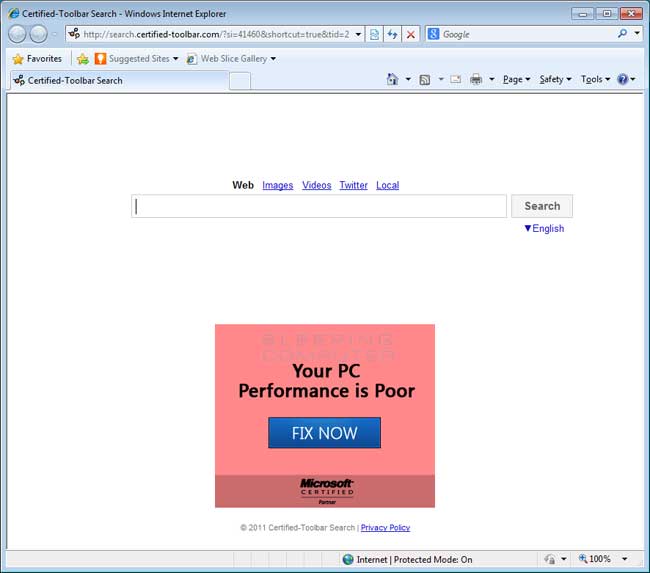Open the search provider dropdown arrow
This screenshot has height=573, width=650.
(x=637, y=33)
